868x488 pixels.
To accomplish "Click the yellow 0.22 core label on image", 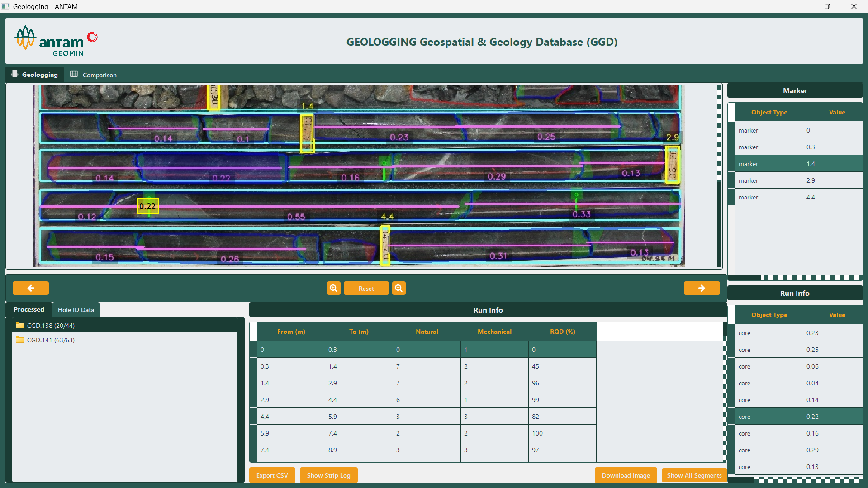I will pyautogui.click(x=147, y=206).
